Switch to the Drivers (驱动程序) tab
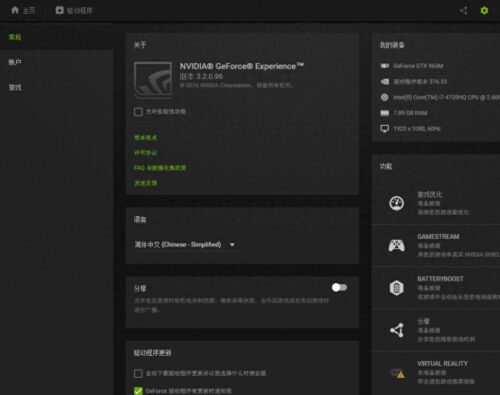The width and height of the screenshot is (500, 395). coord(74,11)
